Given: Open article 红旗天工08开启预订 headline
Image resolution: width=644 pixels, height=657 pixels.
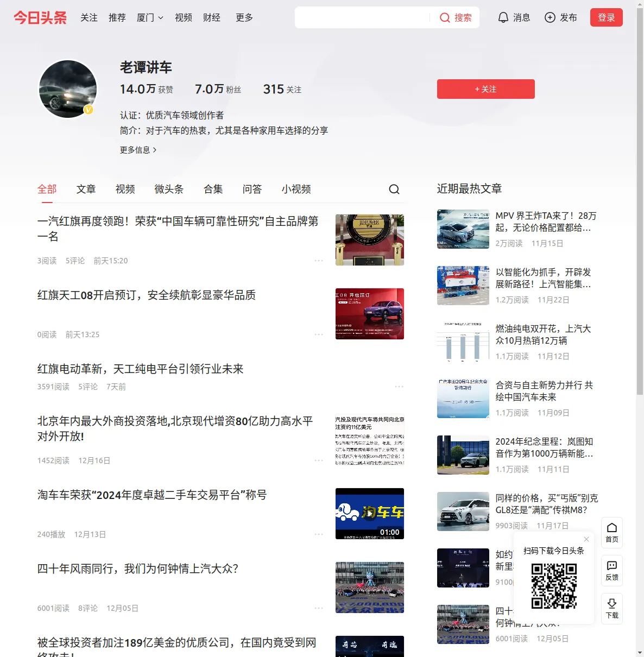Looking at the screenshot, I should click(147, 295).
